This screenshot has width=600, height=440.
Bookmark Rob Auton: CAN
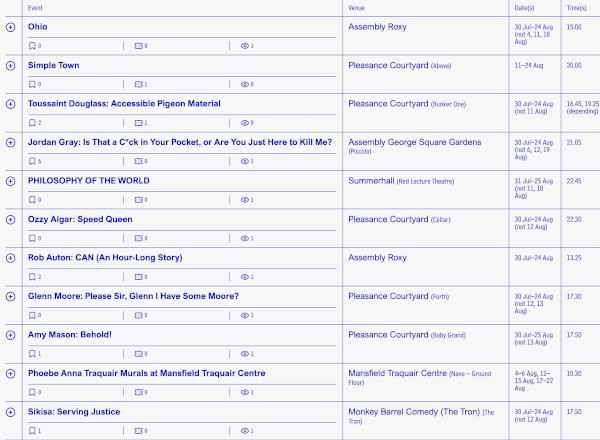(x=33, y=277)
